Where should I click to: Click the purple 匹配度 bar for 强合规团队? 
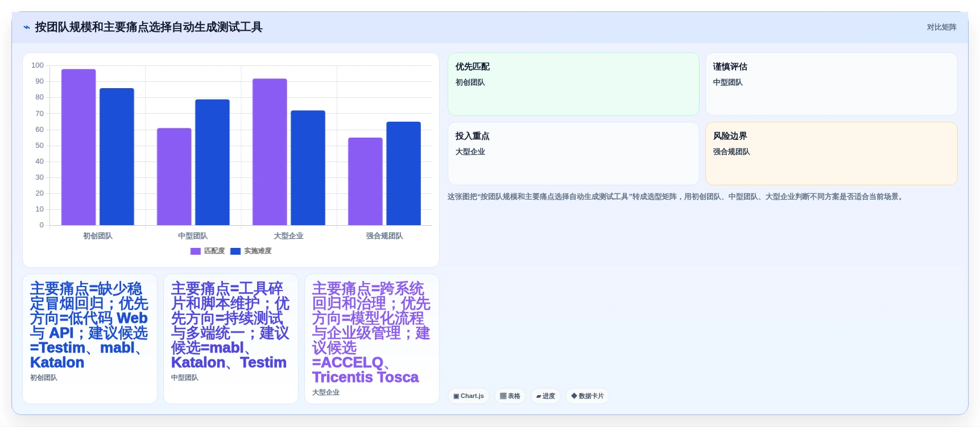tap(365, 181)
